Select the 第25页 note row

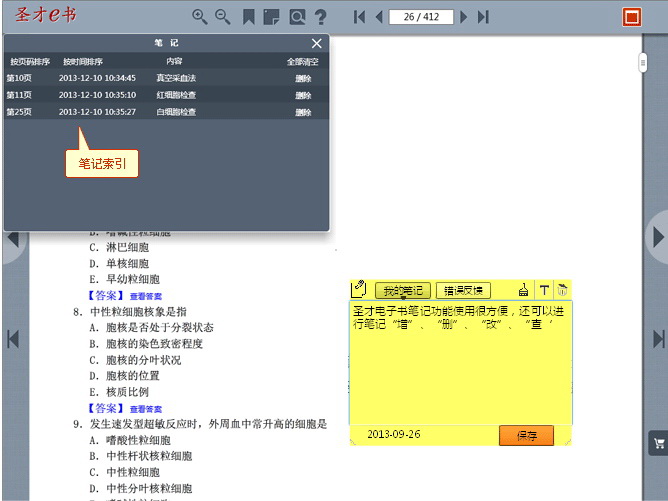(x=166, y=112)
